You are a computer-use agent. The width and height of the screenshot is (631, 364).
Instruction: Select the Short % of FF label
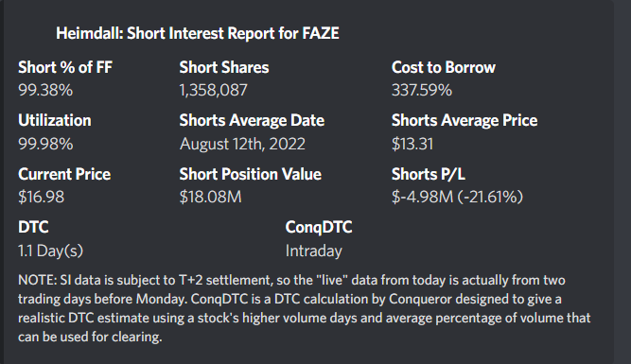pyautogui.click(x=65, y=67)
